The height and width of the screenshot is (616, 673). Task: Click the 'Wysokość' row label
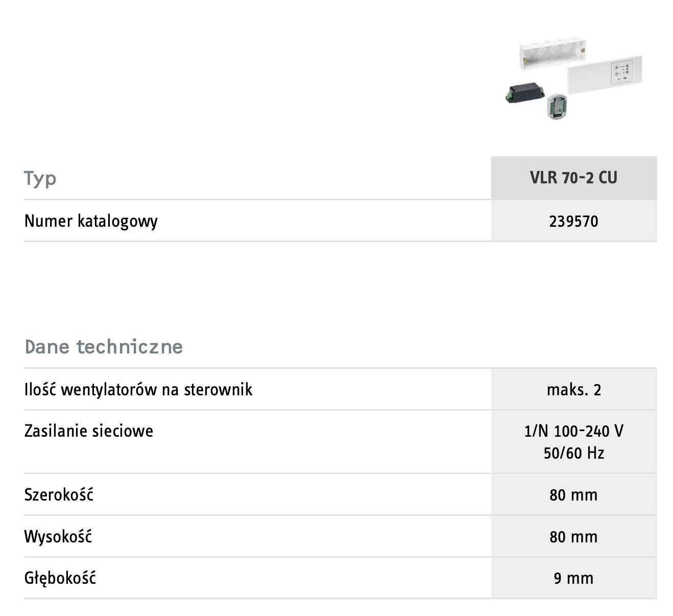coord(58,536)
